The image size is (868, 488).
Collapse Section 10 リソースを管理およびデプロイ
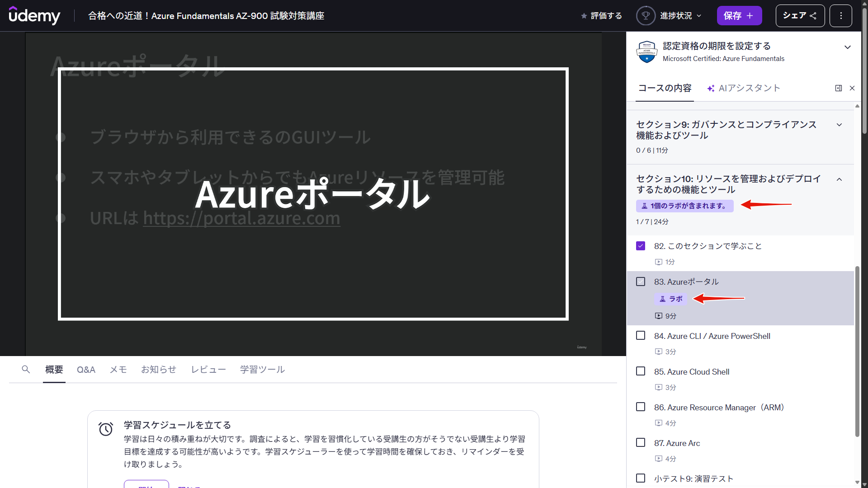[839, 179]
